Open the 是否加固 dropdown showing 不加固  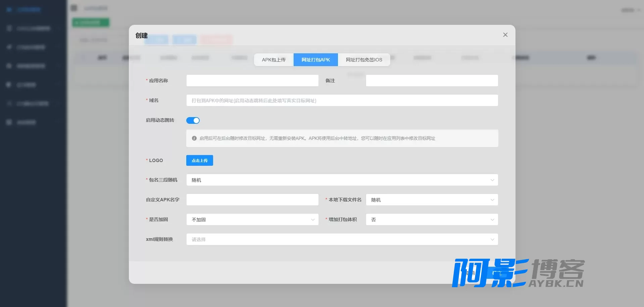click(x=252, y=219)
